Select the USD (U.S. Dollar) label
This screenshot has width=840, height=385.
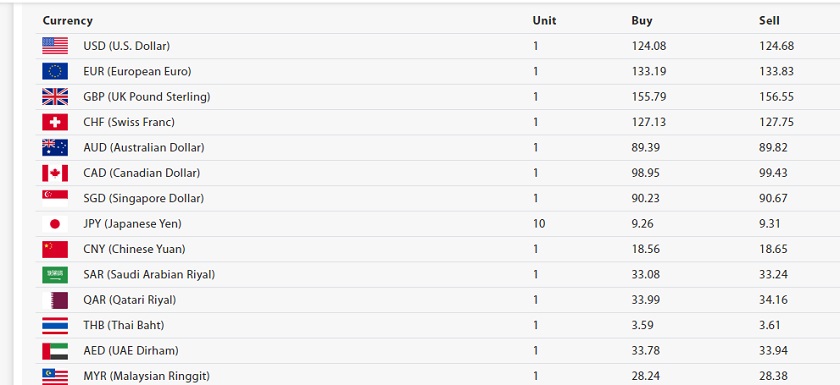(126, 46)
